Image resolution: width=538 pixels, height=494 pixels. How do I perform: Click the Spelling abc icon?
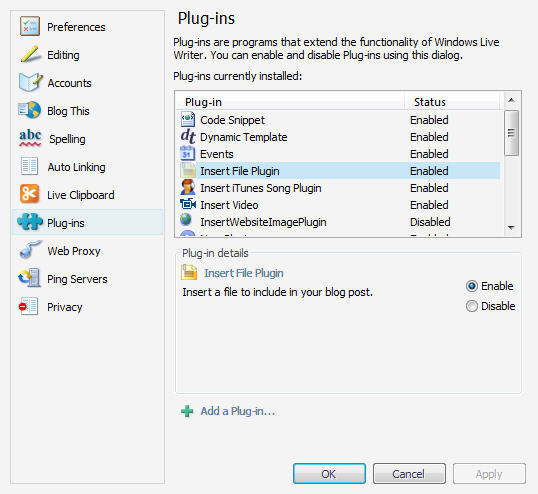click(30, 138)
